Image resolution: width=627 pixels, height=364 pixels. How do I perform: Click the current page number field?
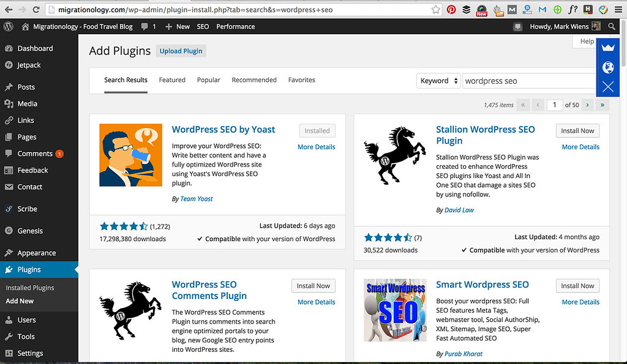pos(554,105)
